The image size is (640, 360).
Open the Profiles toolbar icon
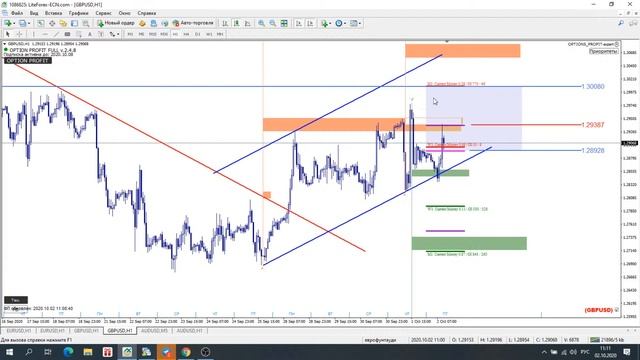pyautogui.click(x=22, y=23)
